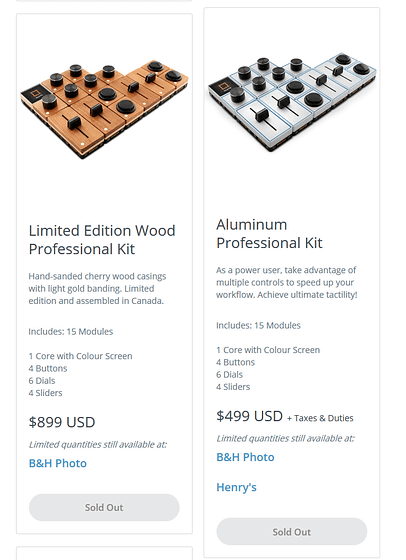
Task: Click 4 Sliders line in aluminum kit
Action: 233,387
